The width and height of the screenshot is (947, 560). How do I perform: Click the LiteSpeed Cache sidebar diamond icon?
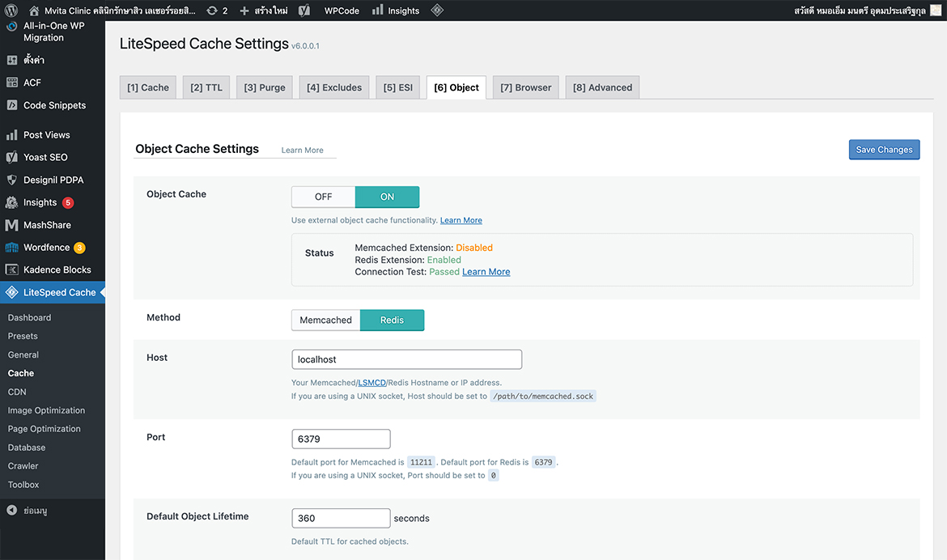click(11, 292)
